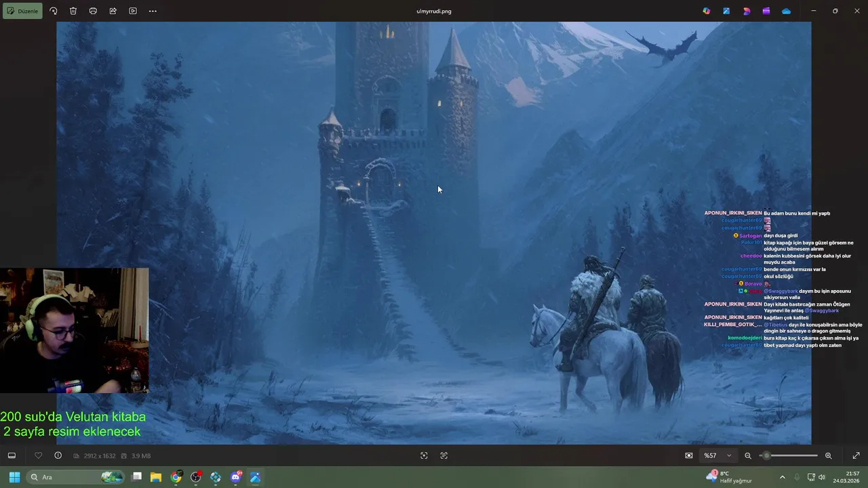Image resolution: width=868 pixels, height=488 pixels.
Task: Share the image with the share icon
Action: (x=113, y=11)
